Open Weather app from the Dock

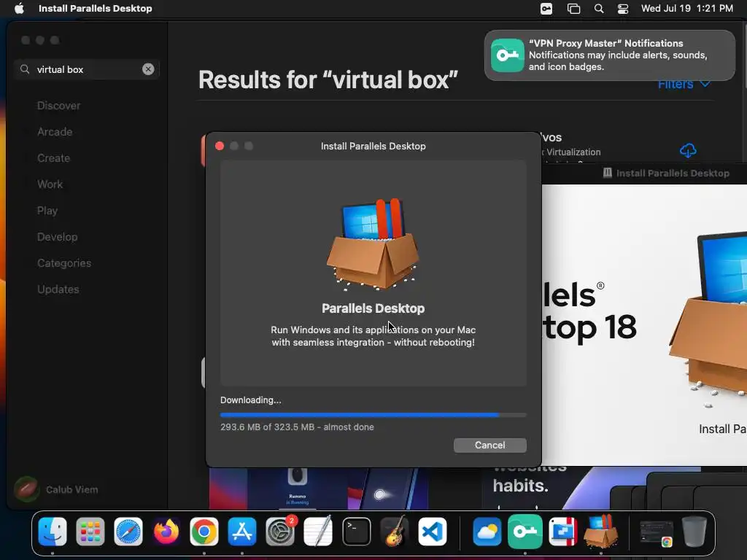click(x=487, y=532)
